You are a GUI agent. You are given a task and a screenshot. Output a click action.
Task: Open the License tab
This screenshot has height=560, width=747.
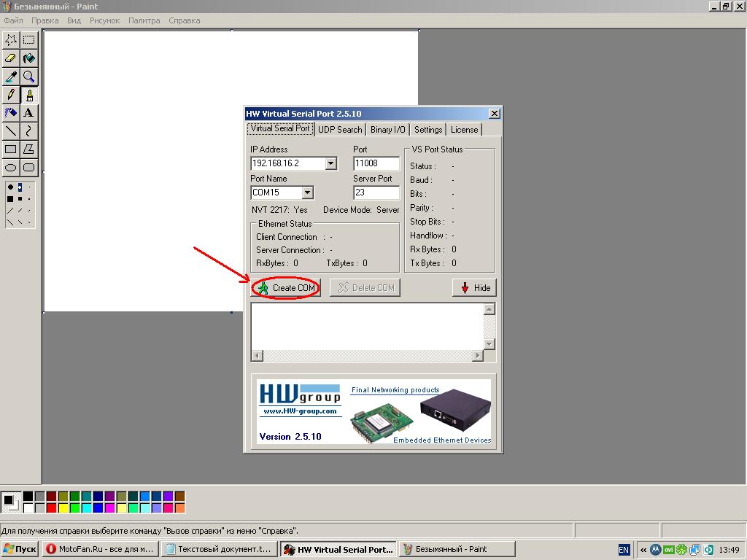[465, 130]
